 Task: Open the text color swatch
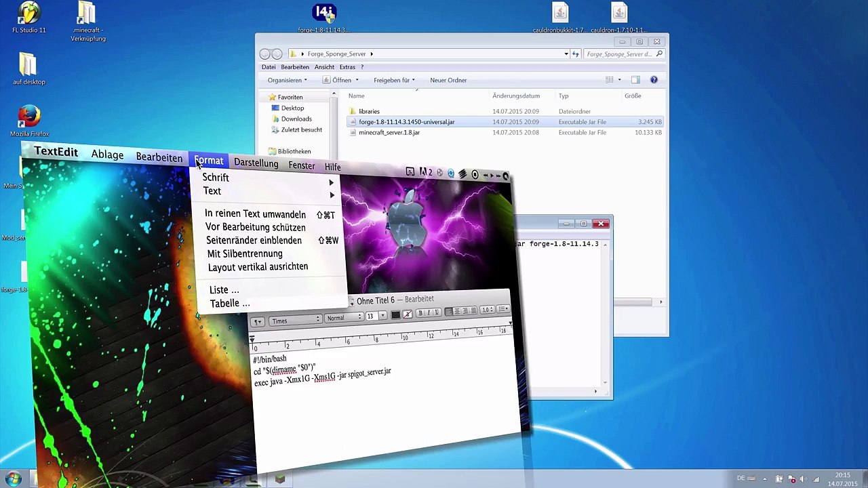[395, 315]
